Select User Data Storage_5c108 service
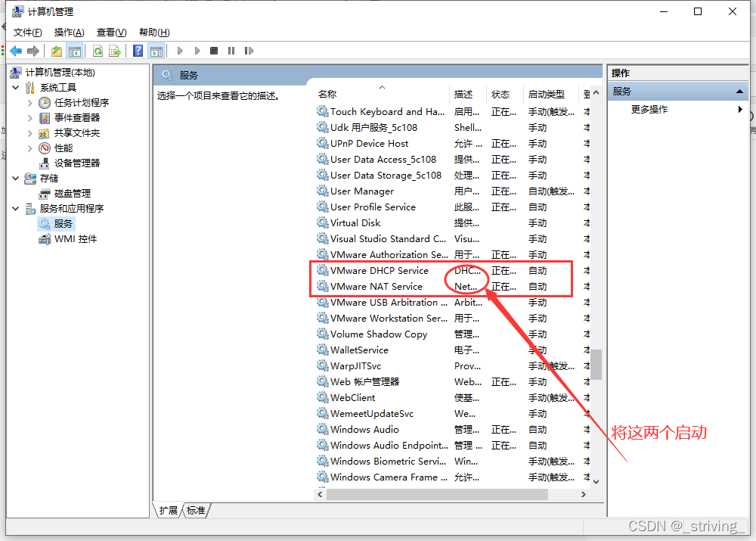Viewport: 756px width, 541px height. pyautogui.click(x=453, y=176)
